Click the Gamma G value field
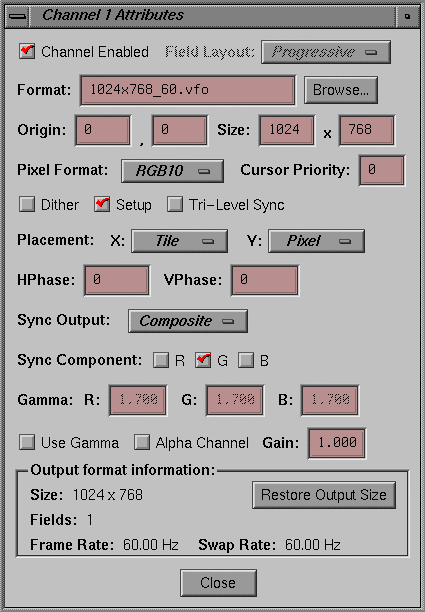Viewport: 425px width, 612px height. (235, 400)
